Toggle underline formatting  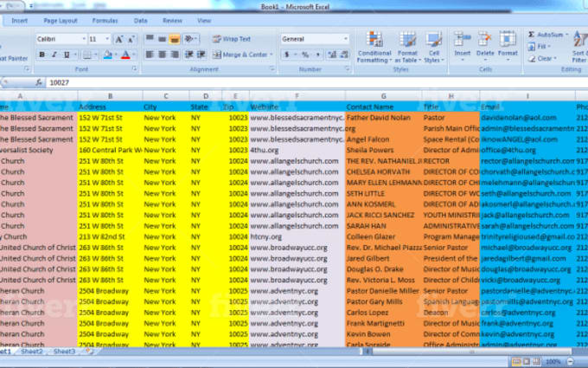click(x=67, y=55)
